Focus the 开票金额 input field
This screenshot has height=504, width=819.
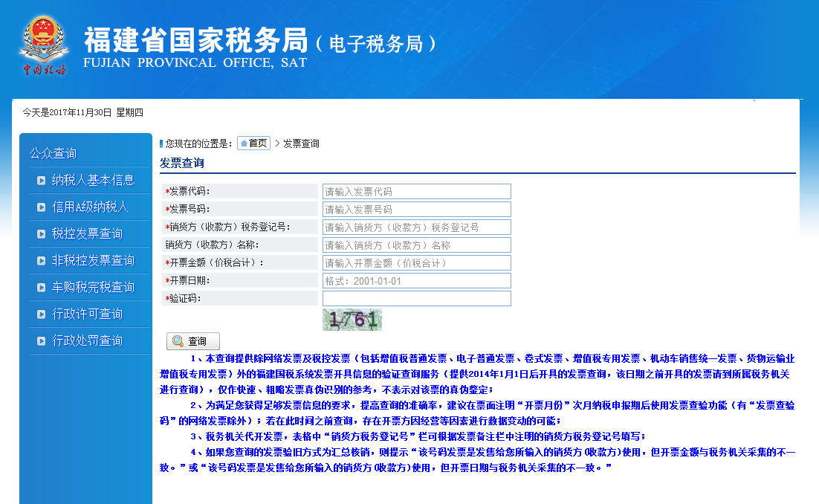click(x=417, y=262)
